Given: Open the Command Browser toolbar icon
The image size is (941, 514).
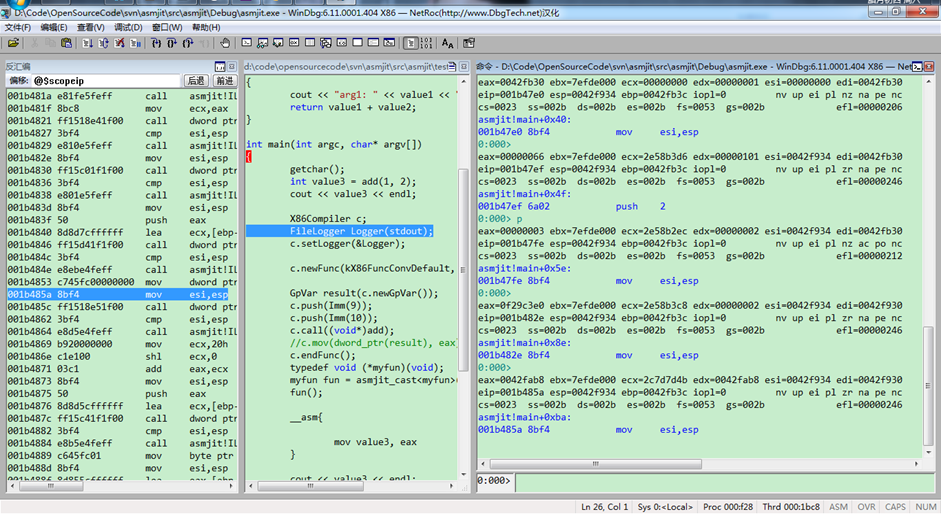Looking at the screenshot, I should [x=389, y=43].
